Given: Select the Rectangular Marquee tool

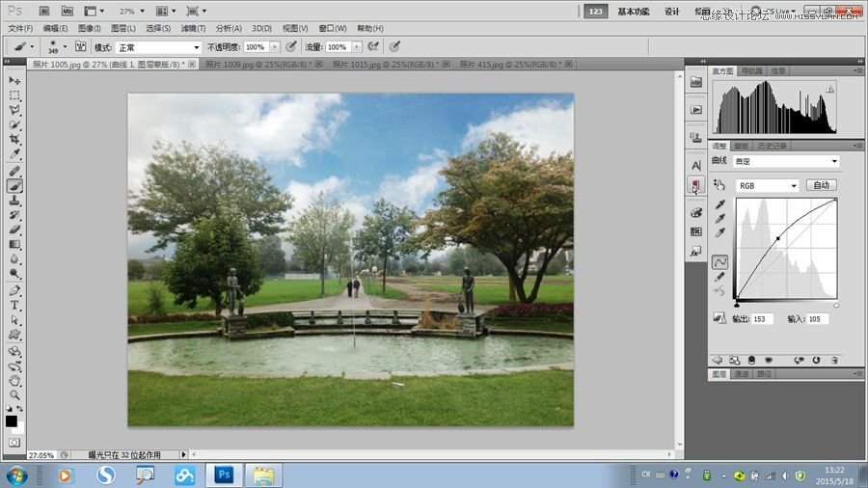Looking at the screenshot, I should coord(14,95).
